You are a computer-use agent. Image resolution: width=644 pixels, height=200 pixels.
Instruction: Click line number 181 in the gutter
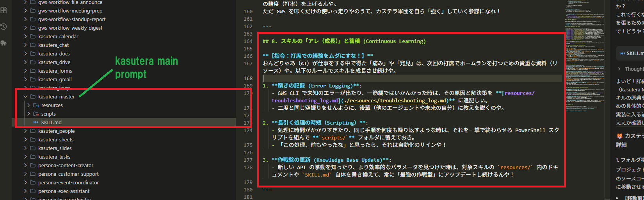tap(248, 197)
